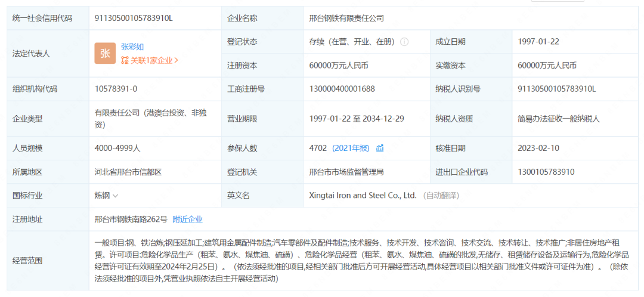The image size is (644, 297).
Task: Open legal representative 张彩如 profile
Action: pos(132,47)
